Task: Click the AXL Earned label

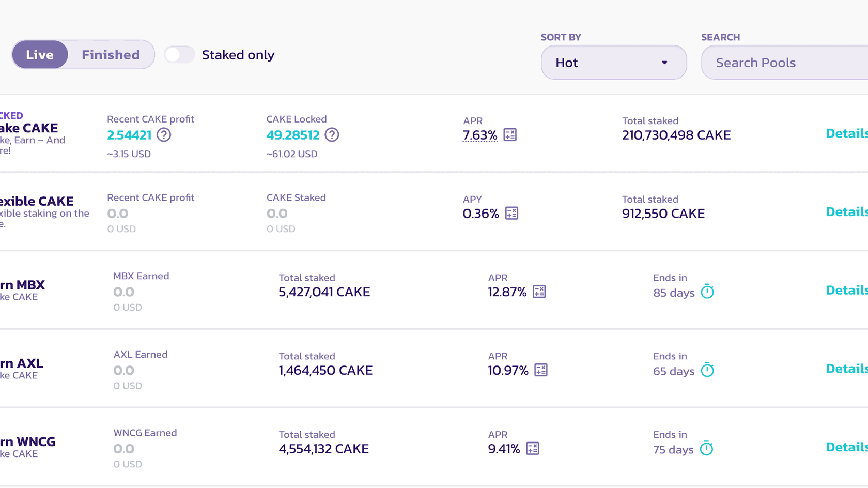Action: (x=141, y=355)
